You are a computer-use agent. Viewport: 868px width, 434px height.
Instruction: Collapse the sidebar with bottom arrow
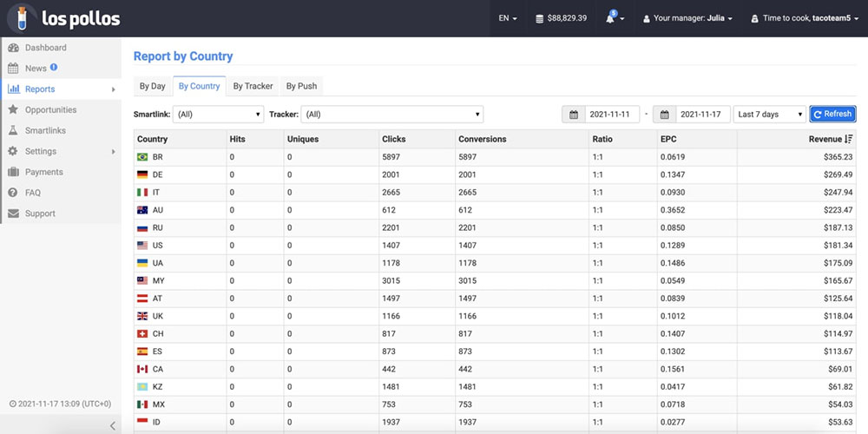tap(112, 424)
